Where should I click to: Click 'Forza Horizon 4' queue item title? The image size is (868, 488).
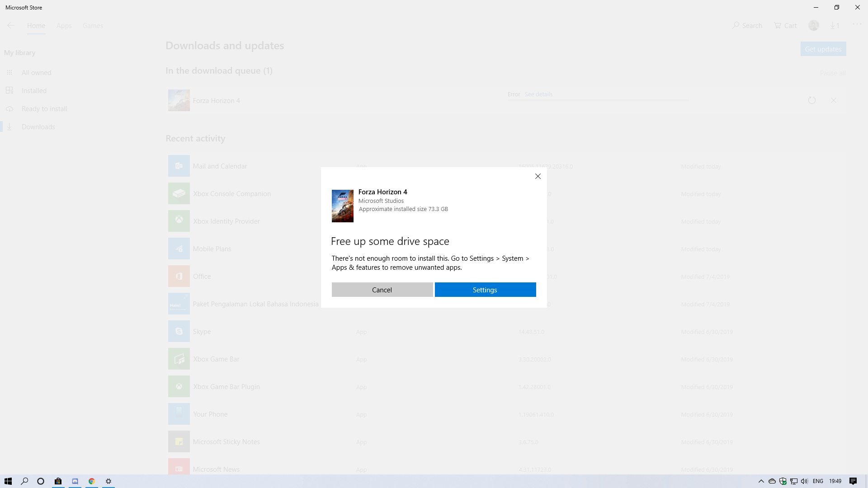[x=216, y=101]
